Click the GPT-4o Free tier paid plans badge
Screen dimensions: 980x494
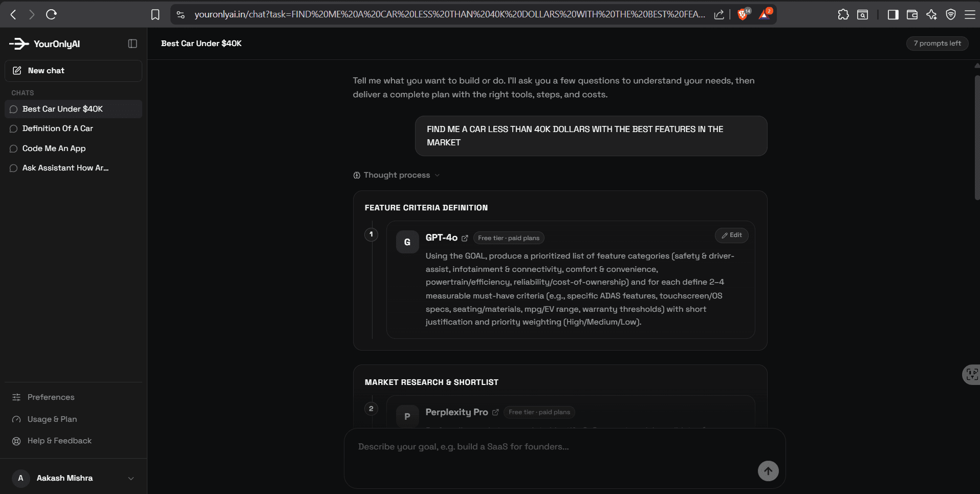point(509,238)
